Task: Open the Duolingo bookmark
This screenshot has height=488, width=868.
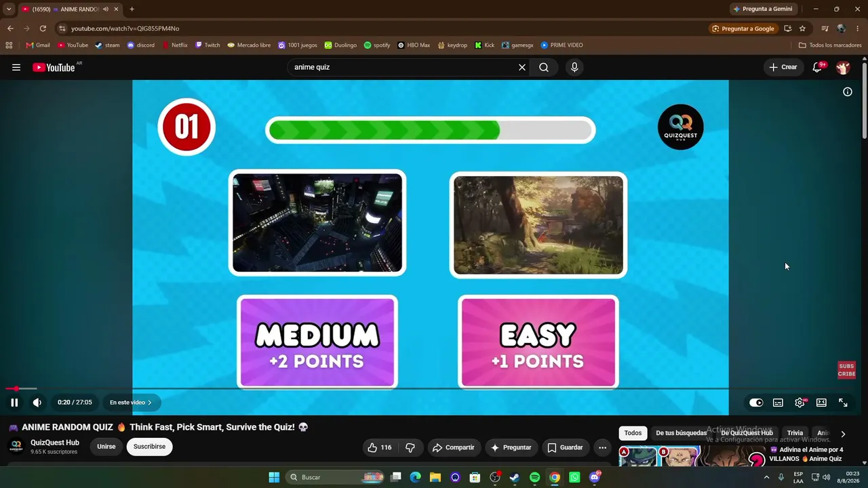Action: click(340, 45)
